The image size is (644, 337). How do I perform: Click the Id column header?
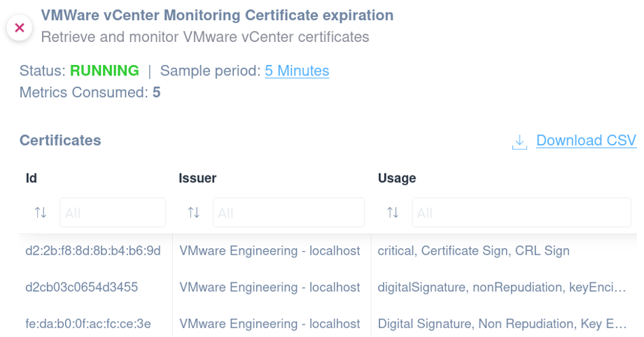coord(31,178)
